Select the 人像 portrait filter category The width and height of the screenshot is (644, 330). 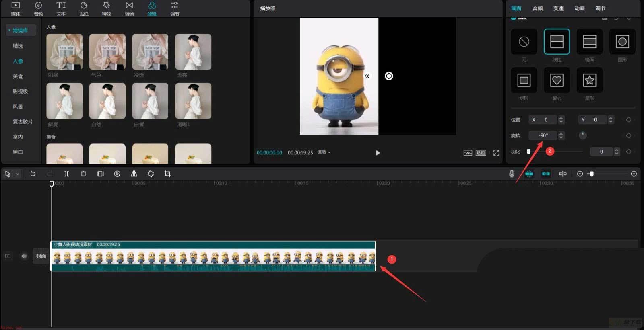pyautogui.click(x=18, y=61)
